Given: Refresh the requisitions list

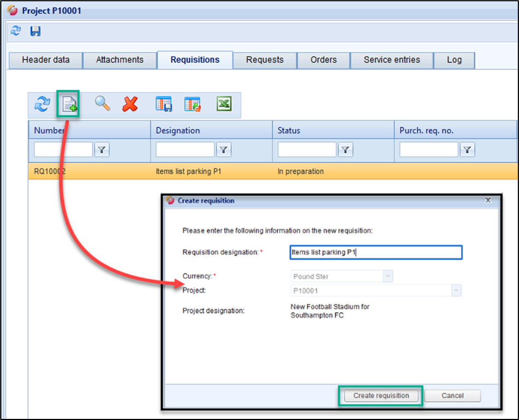Looking at the screenshot, I should (x=42, y=104).
